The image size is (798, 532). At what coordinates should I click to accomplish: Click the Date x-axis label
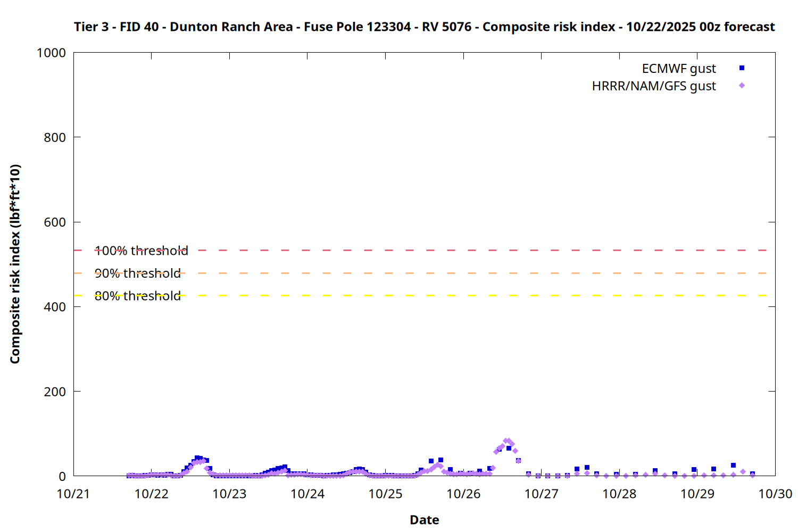(424, 520)
